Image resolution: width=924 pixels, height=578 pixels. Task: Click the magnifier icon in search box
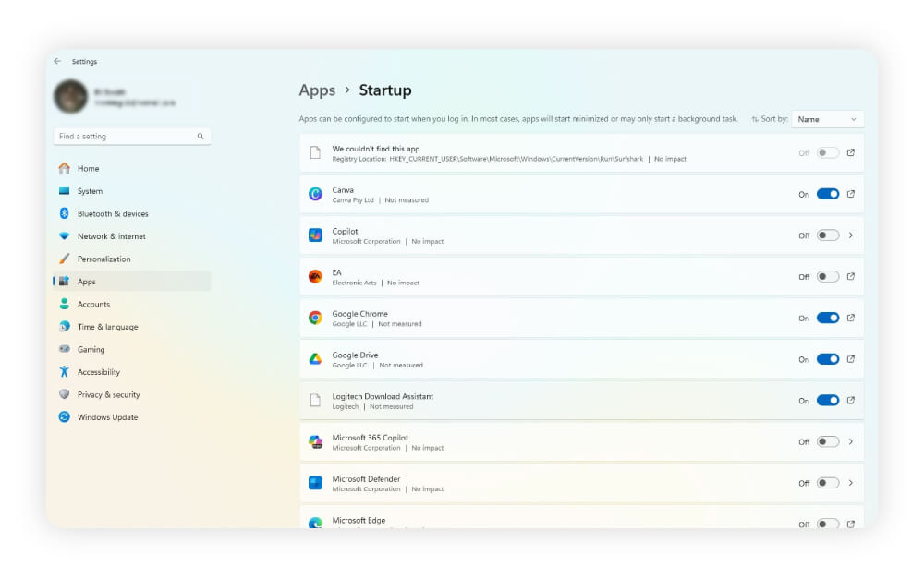click(x=201, y=137)
